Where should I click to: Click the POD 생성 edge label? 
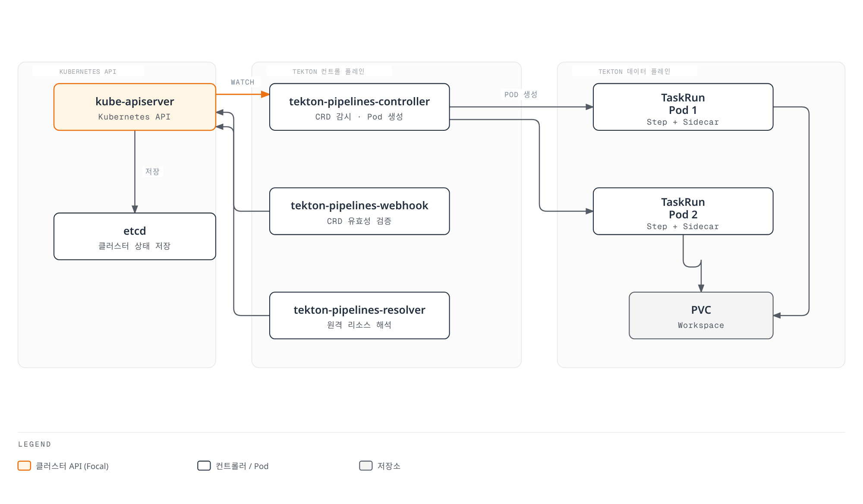(x=521, y=94)
